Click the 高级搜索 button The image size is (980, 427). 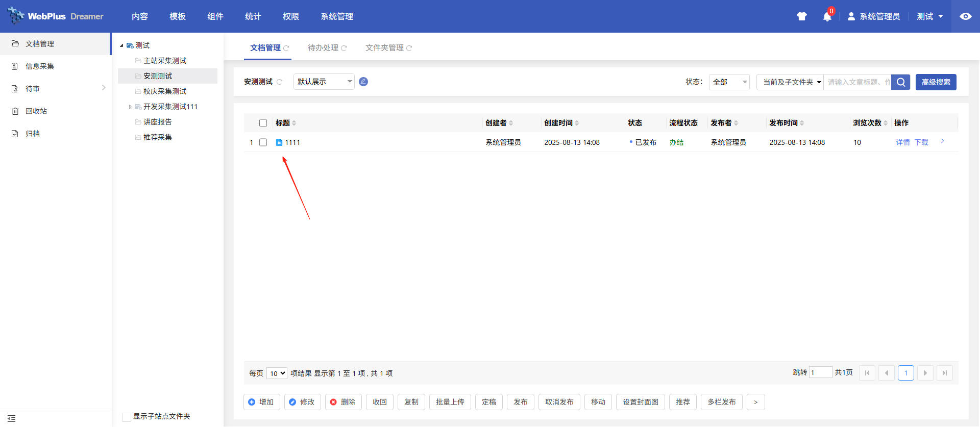click(x=936, y=82)
